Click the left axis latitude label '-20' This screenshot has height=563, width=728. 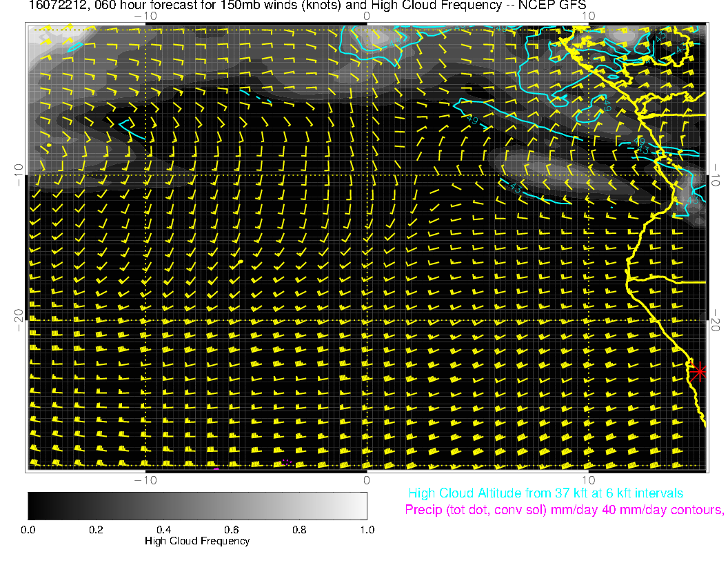click(18, 320)
